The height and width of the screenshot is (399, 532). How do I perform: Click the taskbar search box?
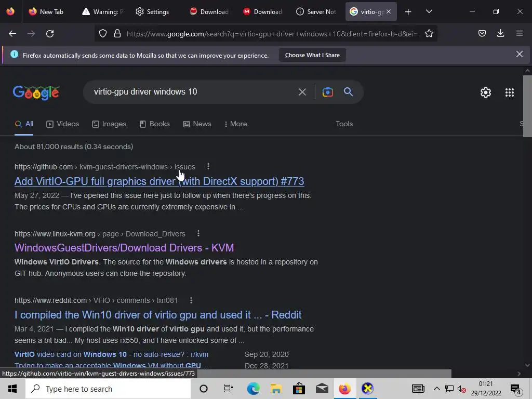click(x=108, y=389)
